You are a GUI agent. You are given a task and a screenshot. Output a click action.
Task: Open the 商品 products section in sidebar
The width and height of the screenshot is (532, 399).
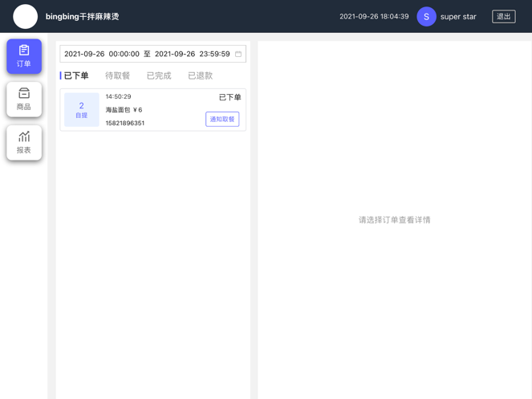[x=24, y=100]
